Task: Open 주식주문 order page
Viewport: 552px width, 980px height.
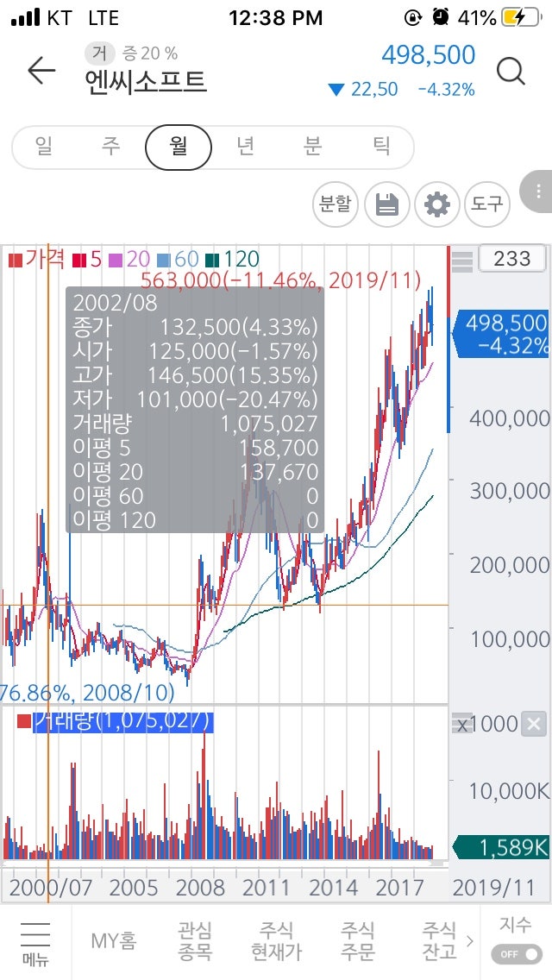Action: coord(358,941)
